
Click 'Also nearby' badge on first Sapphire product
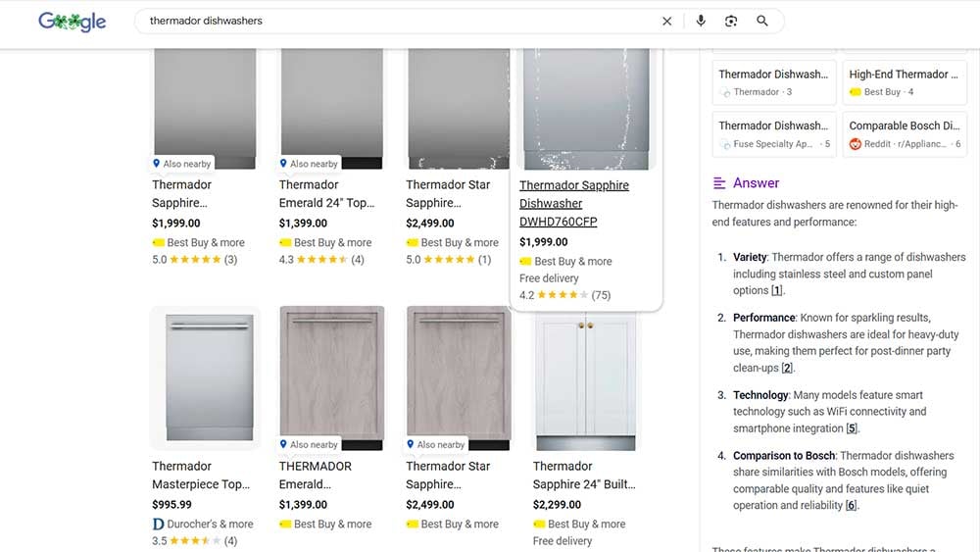click(x=182, y=163)
